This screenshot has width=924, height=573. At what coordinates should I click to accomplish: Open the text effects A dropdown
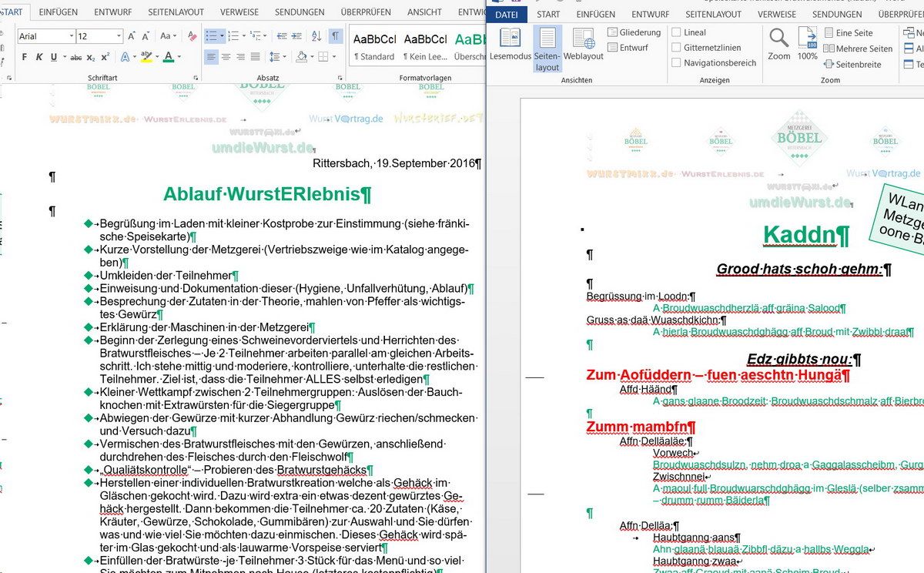click(x=127, y=57)
